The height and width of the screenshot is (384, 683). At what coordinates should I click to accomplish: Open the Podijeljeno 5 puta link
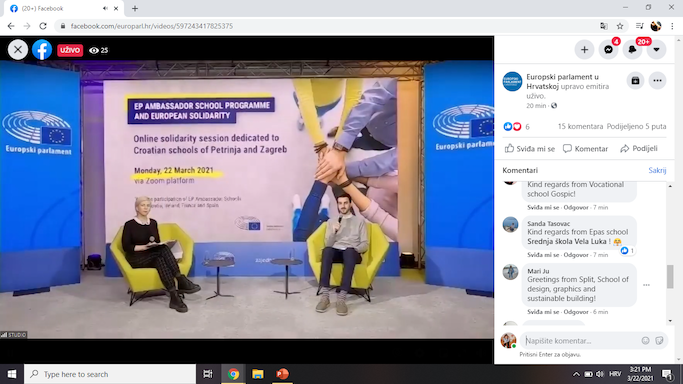point(636,126)
